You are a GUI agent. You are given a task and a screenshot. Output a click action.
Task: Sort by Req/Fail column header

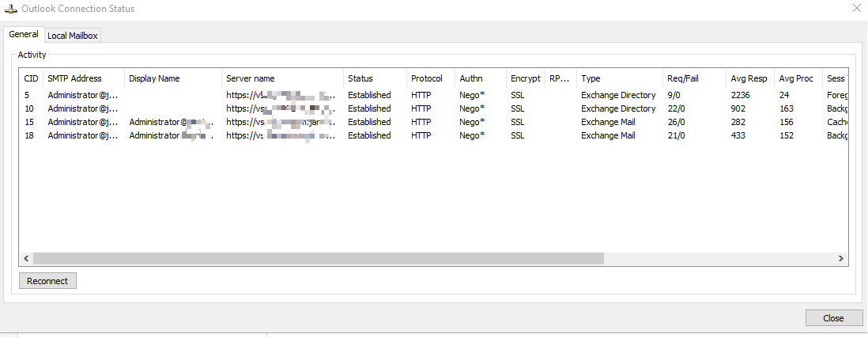coord(694,78)
